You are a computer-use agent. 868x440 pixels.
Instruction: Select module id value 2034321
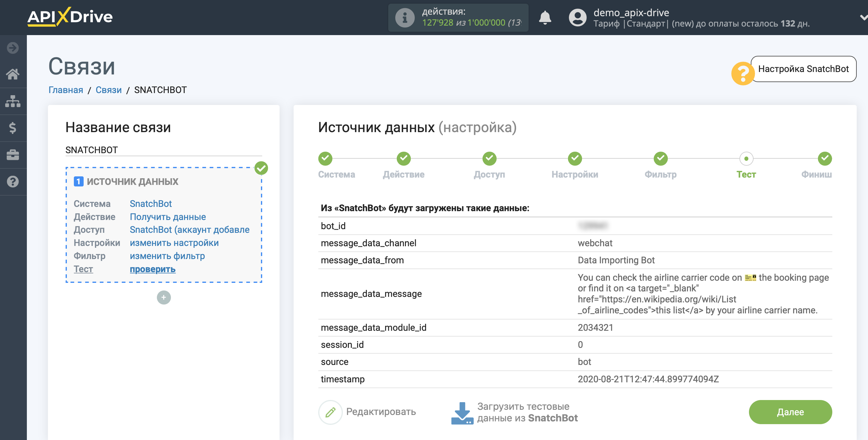tap(595, 328)
